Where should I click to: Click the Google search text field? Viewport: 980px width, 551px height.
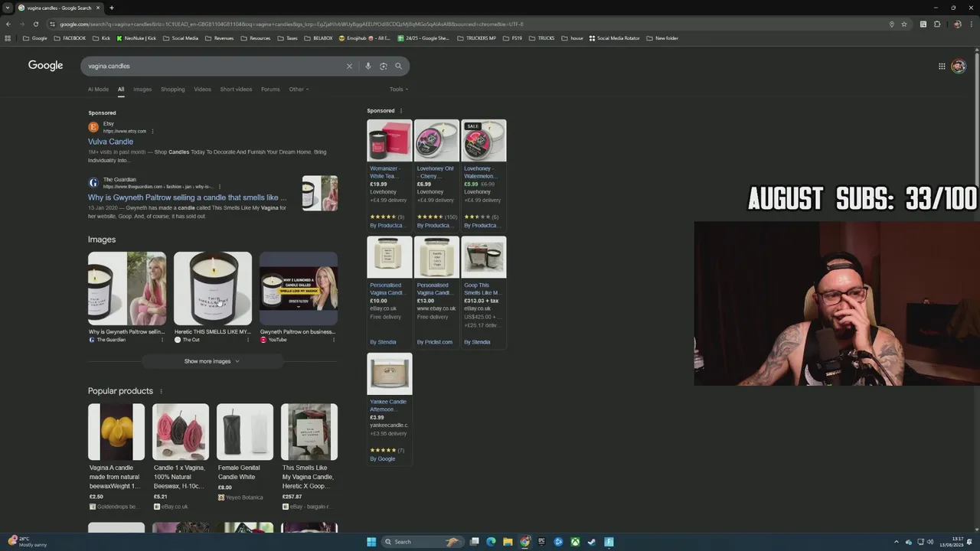click(x=214, y=66)
